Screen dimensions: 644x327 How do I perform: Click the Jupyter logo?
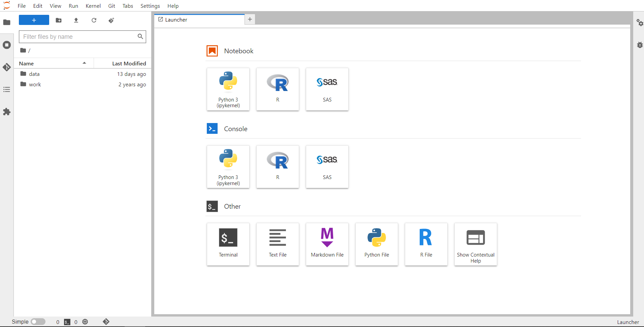[7, 5]
